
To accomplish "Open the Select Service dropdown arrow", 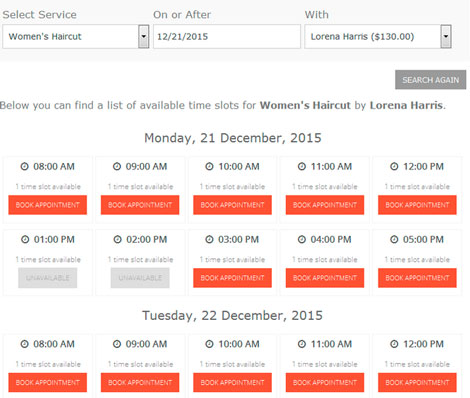I will (144, 36).
